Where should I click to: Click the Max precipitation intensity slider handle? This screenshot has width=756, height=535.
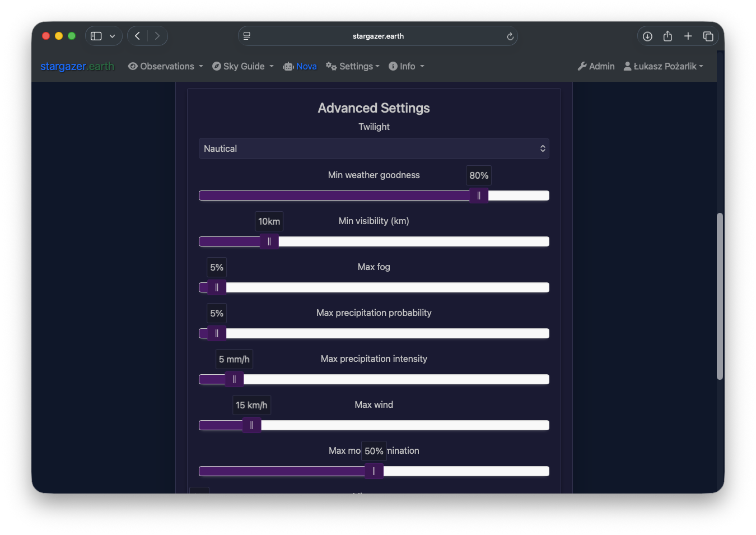tap(234, 379)
